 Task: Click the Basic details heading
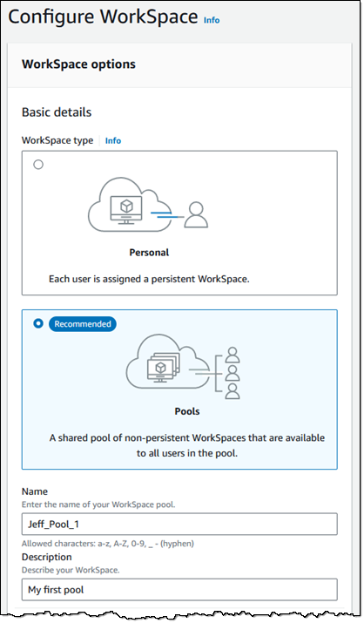(57, 112)
